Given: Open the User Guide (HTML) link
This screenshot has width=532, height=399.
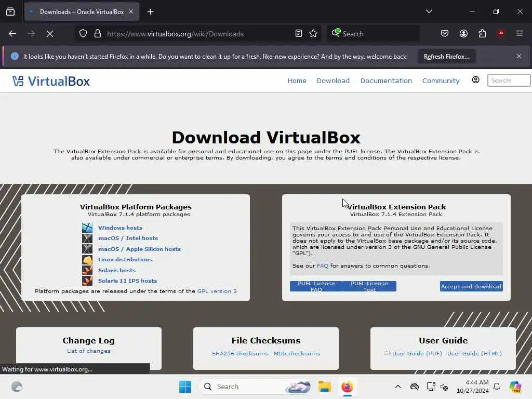Looking at the screenshot, I should coord(474,353).
